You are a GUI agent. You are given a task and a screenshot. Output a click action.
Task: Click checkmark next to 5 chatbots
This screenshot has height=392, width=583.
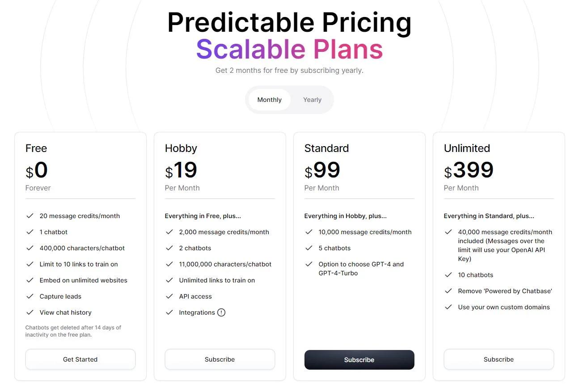pos(309,248)
